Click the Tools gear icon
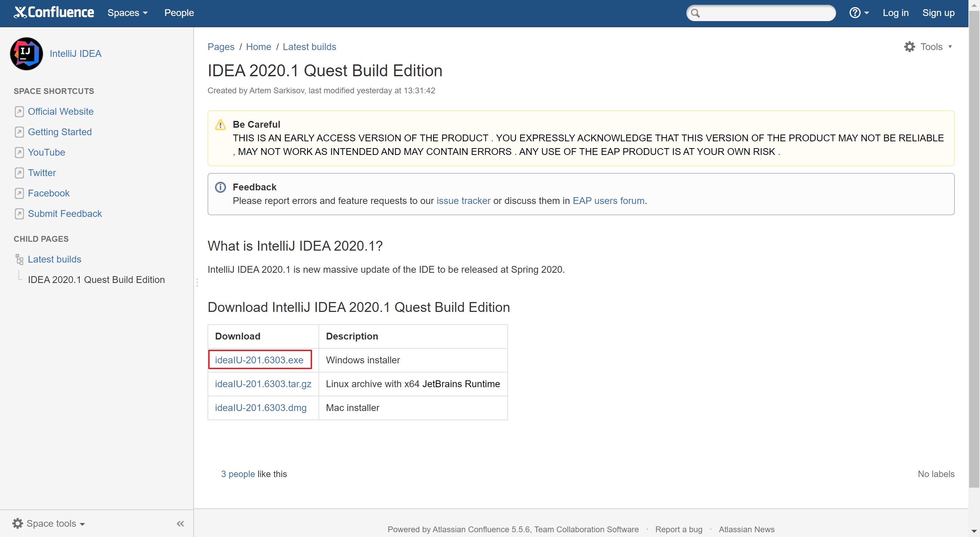 coord(909,47)
